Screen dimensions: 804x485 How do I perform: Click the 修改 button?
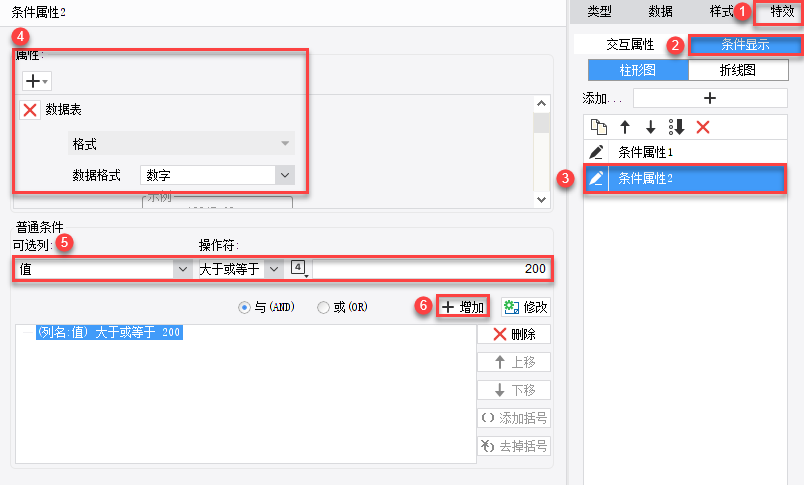526,307
